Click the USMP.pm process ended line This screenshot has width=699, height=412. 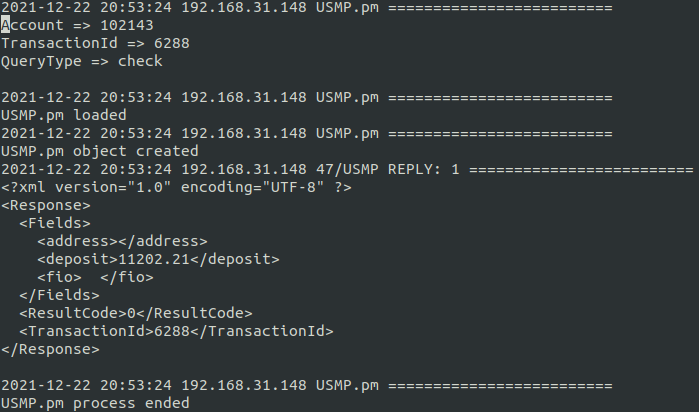[x=95, y=403]
